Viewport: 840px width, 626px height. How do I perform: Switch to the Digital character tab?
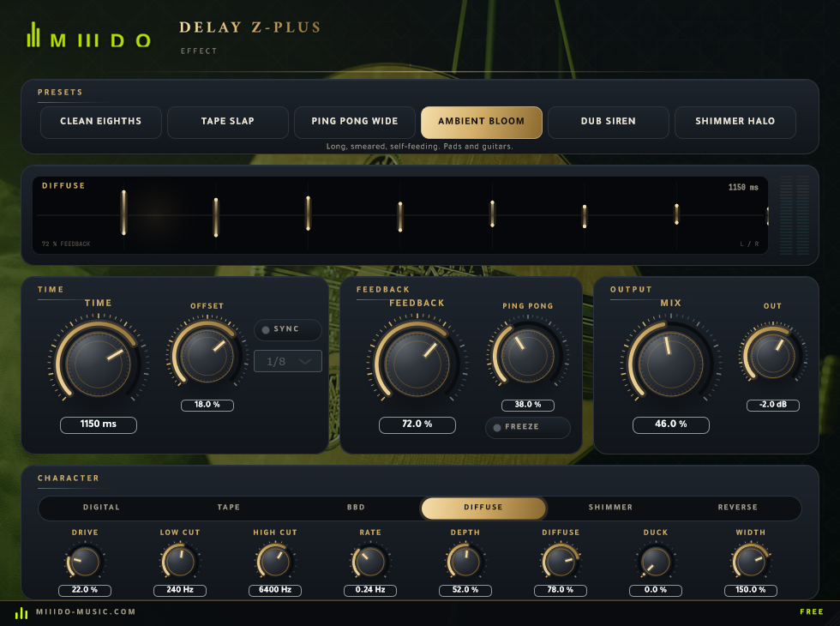101,508
